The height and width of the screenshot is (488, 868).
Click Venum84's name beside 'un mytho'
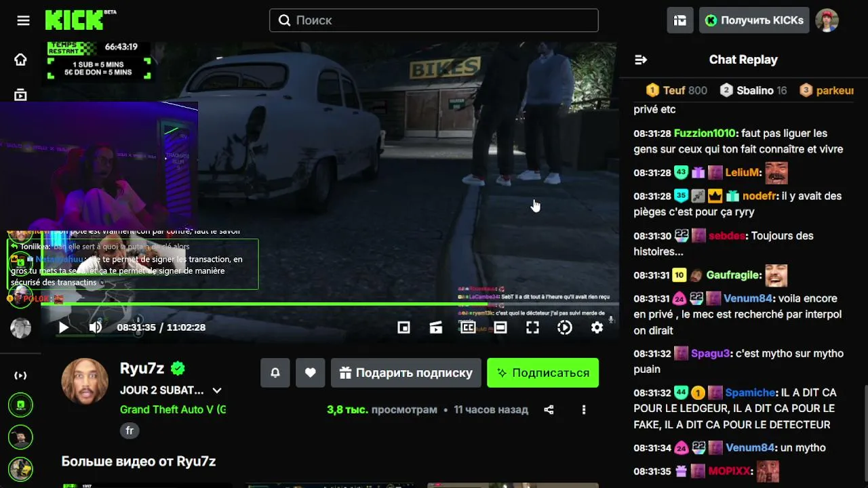(750, 448)
